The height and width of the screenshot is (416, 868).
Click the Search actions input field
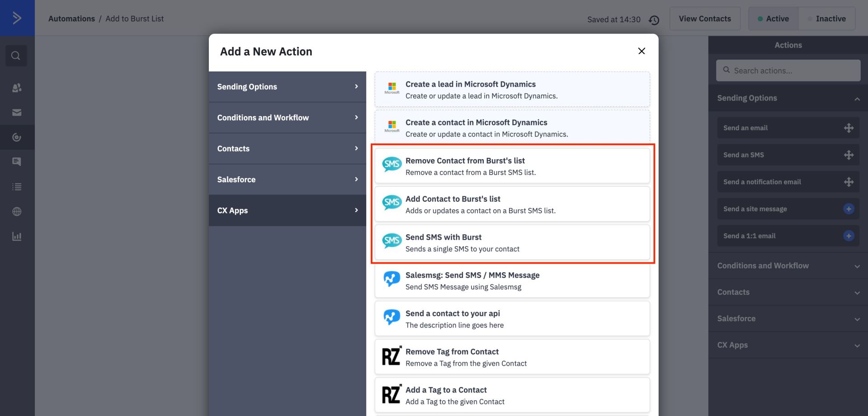click(788, 71)
